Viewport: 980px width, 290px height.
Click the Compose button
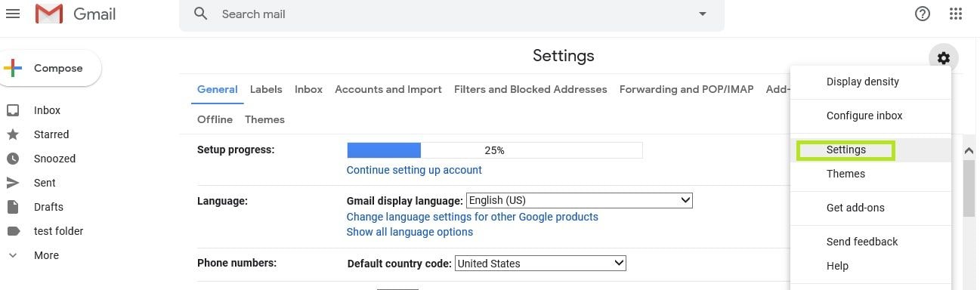tap(50, 68)
